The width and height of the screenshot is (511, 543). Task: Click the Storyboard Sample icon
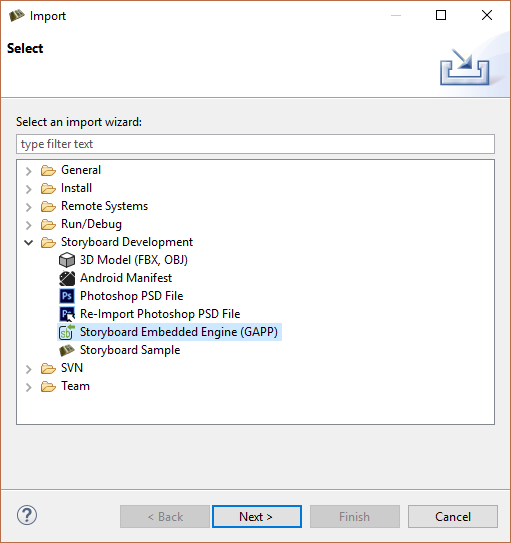(x=67, y=350)
